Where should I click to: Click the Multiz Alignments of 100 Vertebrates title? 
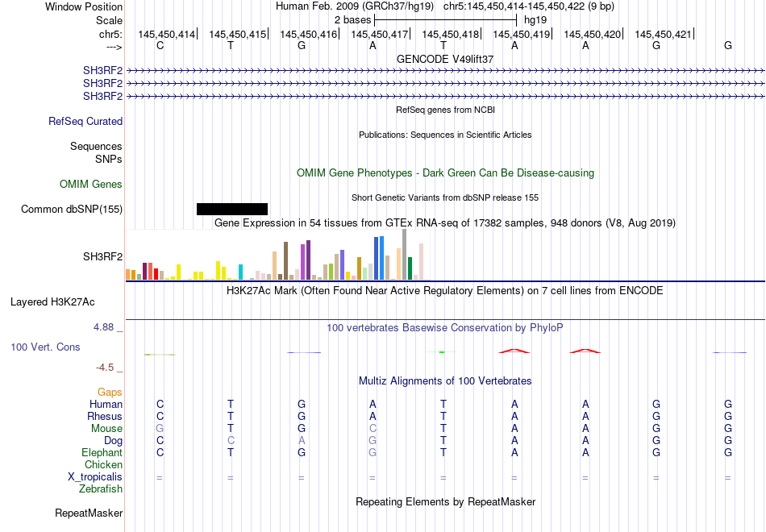coord(445,381)
